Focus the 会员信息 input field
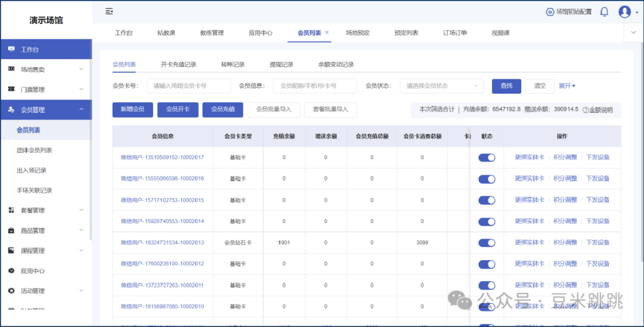The width and height of the screenshot is (644, 327). coord(315,86)
